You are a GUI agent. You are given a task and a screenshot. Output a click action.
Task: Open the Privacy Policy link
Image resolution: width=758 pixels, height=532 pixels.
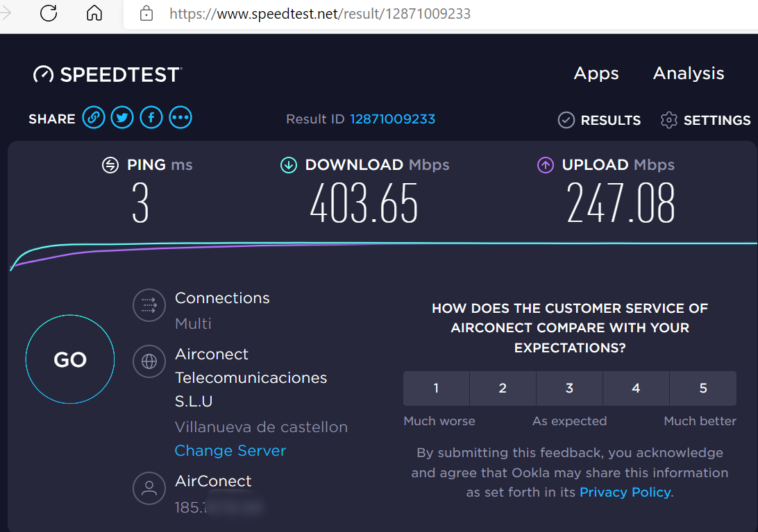tap(625, 492)
